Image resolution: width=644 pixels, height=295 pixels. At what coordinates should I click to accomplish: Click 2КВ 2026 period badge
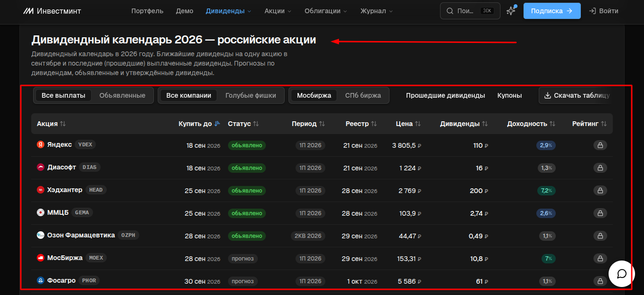[308, 236]
